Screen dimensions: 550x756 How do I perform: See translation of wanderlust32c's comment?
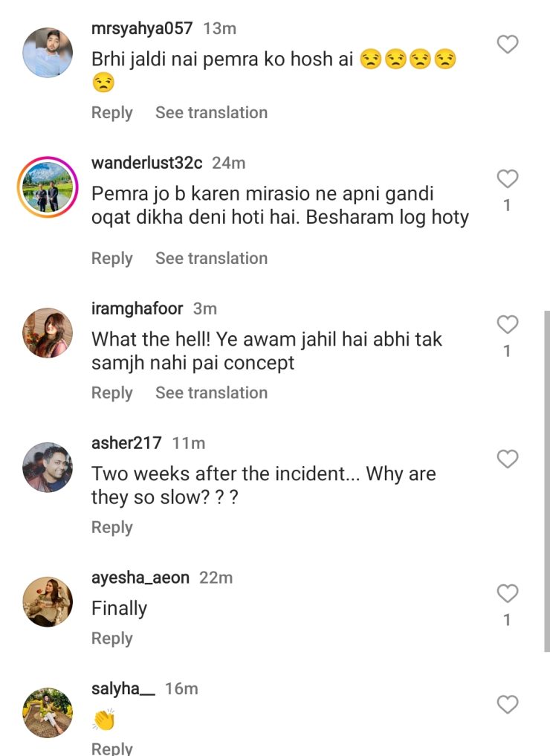click(x=211, y=259)
